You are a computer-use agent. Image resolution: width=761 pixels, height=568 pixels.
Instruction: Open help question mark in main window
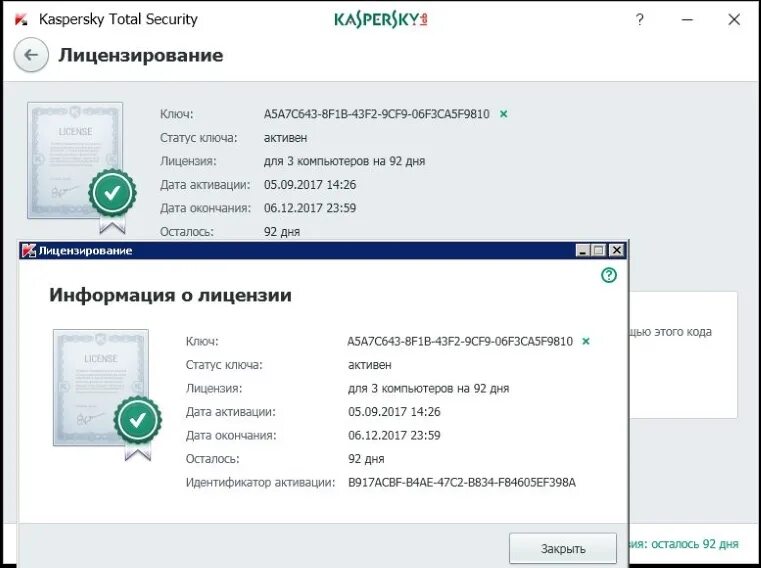pyautogui.click(x=640, y=20)
